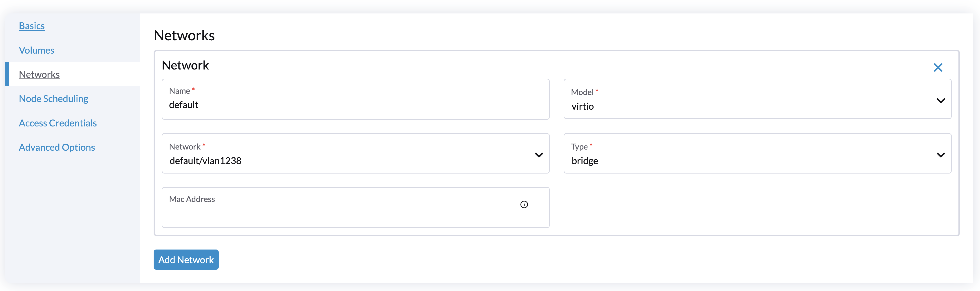Open the Volumes tab
Viewport: 980px width, 291px height.
coord(37,50)
